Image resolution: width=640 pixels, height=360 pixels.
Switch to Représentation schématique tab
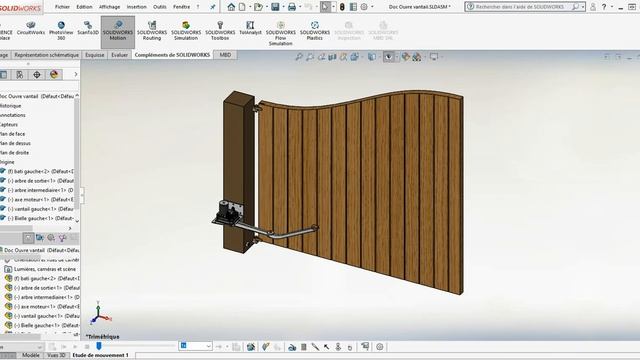pyautogui.click(x=47, y=55)
